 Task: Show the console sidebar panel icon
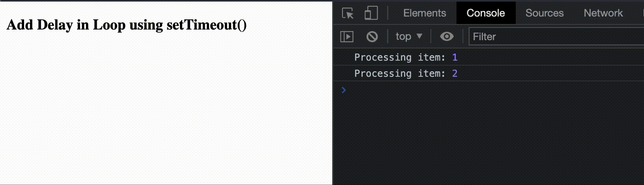[347, 37]
